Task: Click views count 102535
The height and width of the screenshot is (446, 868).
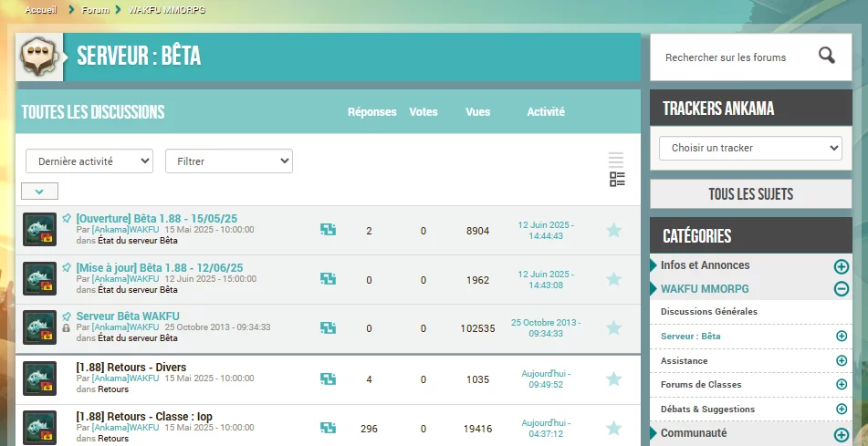Action: coord(477,328)
